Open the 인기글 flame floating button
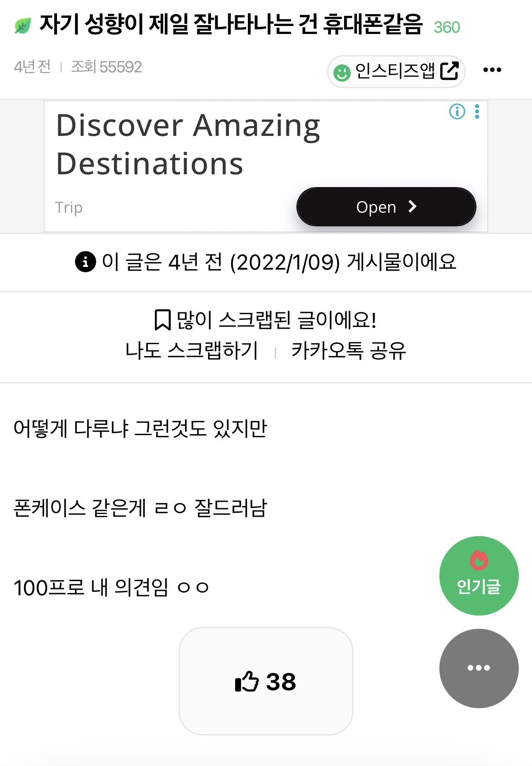The width and height of the screenshot is (532, 766). (x=479, y=575)
